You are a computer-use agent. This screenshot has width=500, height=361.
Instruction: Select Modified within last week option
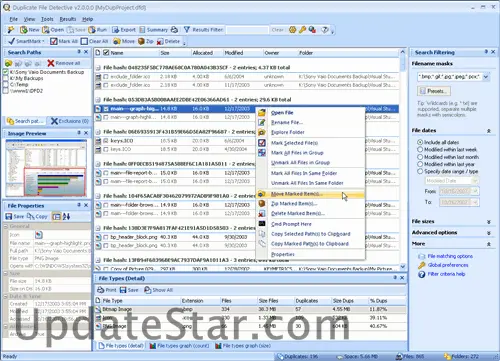420,150
